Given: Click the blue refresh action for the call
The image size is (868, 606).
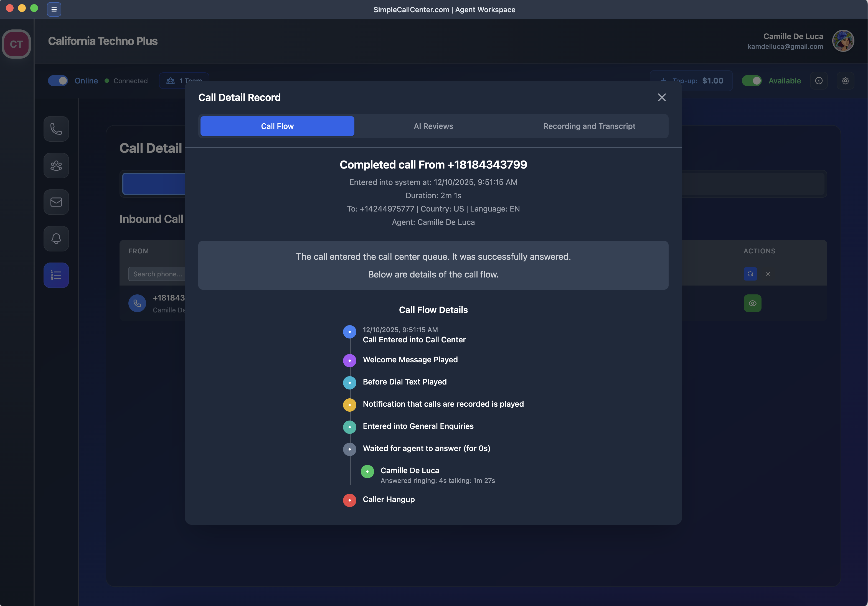Looking at the screenshot, I should pyautogui.click(x=751, y=274).
